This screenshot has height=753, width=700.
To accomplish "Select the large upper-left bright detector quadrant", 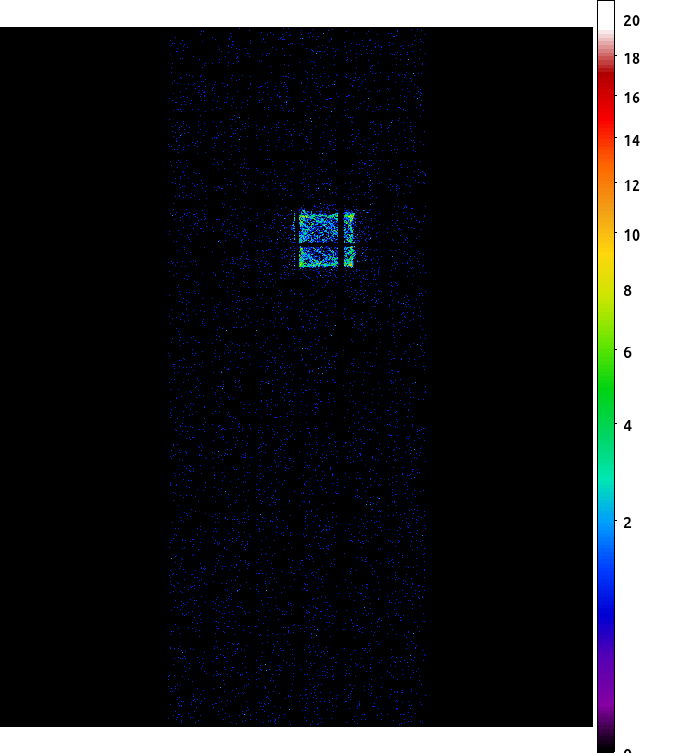I will 319,227.
